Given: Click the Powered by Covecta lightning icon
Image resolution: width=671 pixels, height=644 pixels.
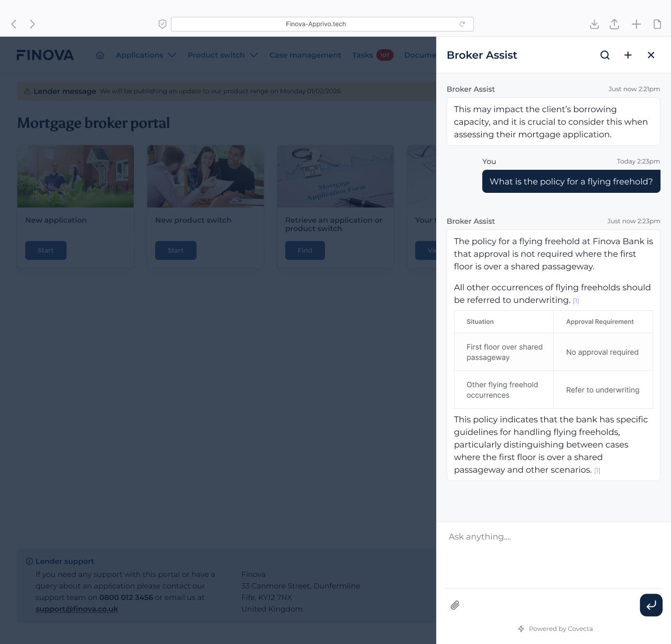Looking at the screenshot, I should (x=521, y=629).
